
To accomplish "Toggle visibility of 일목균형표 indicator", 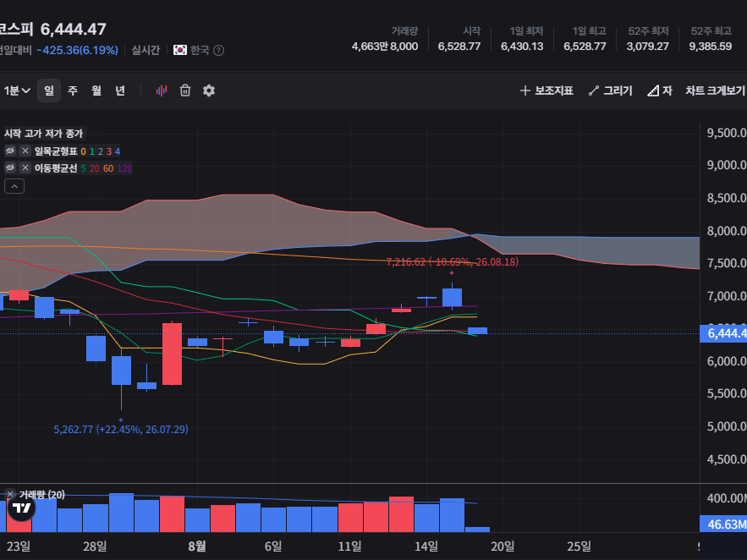I will pos(10,151).
